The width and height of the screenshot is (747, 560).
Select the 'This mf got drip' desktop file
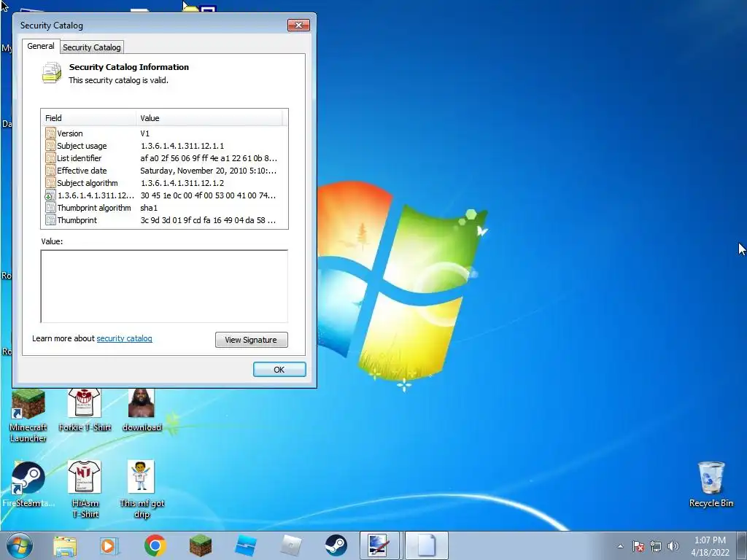coord(142,489)
